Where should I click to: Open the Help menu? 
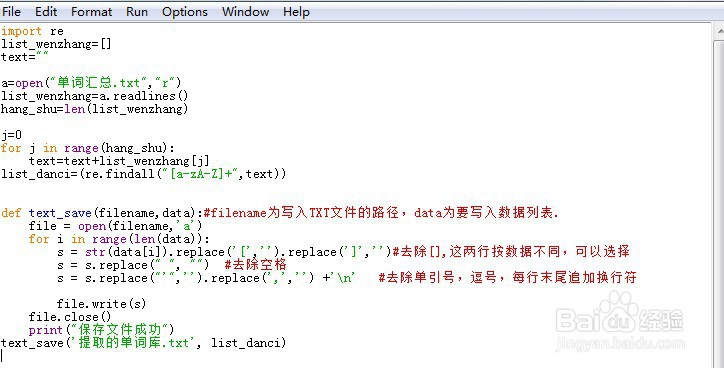296,12
